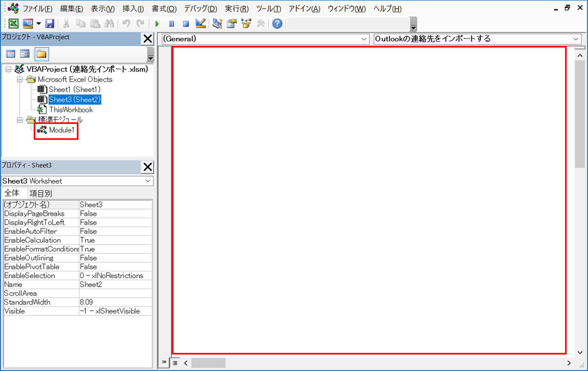The width and height of the screenshot is (588, 371).
Task: Open Visual Basic Help question icon
Action: click(277, 24)
